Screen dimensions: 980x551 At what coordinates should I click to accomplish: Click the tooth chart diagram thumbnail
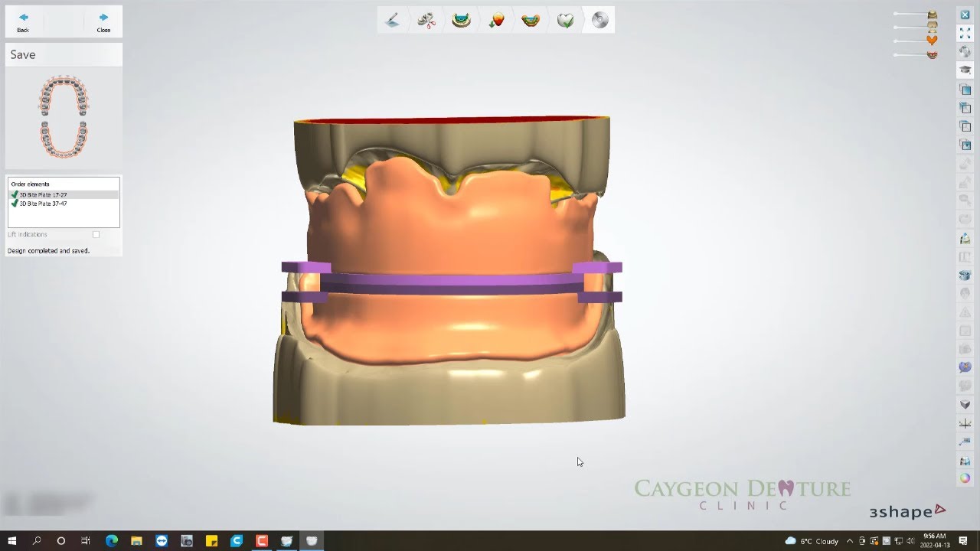pyautogui.click(x=64, y=117)
